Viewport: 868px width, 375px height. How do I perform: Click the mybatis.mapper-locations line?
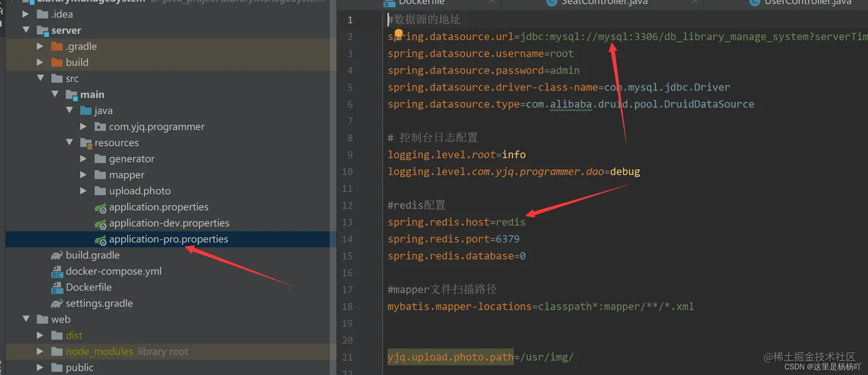(x=541, y=307)
